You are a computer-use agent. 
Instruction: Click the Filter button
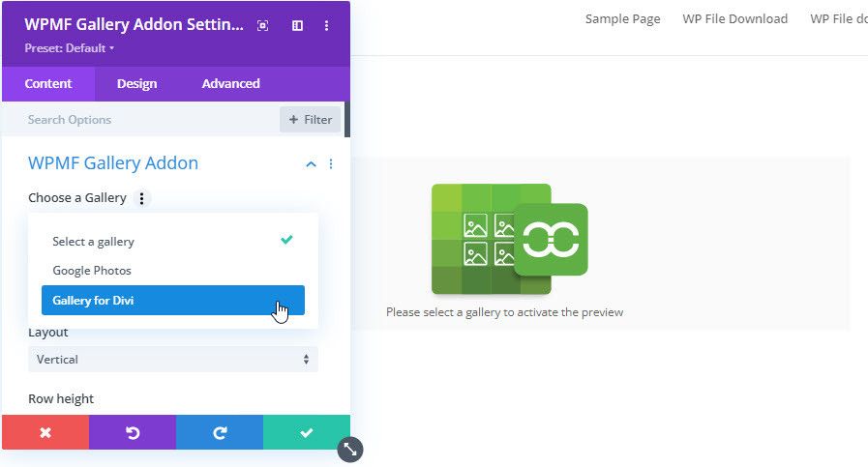(310, 120)
